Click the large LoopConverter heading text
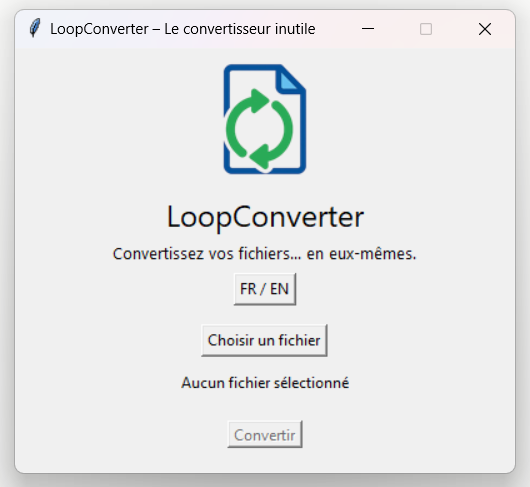Screen dimensions: 530x487 point(265,217)
